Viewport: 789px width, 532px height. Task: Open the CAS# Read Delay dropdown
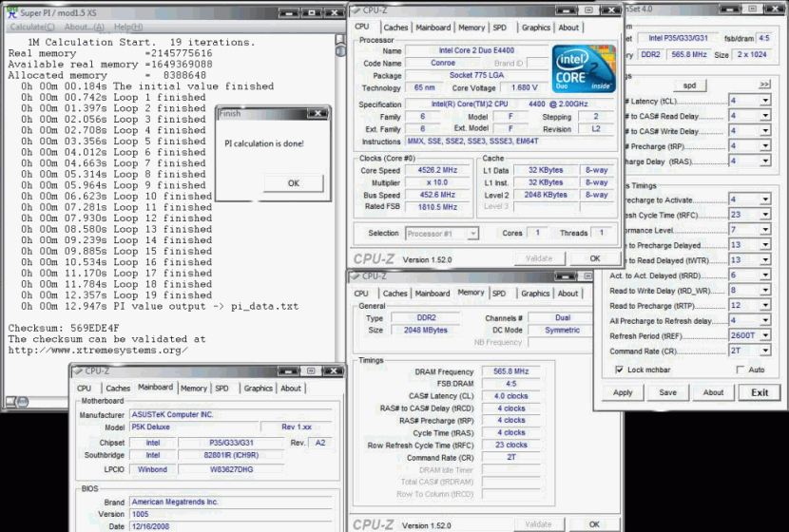pyautogui.click(x=765, y=116)
